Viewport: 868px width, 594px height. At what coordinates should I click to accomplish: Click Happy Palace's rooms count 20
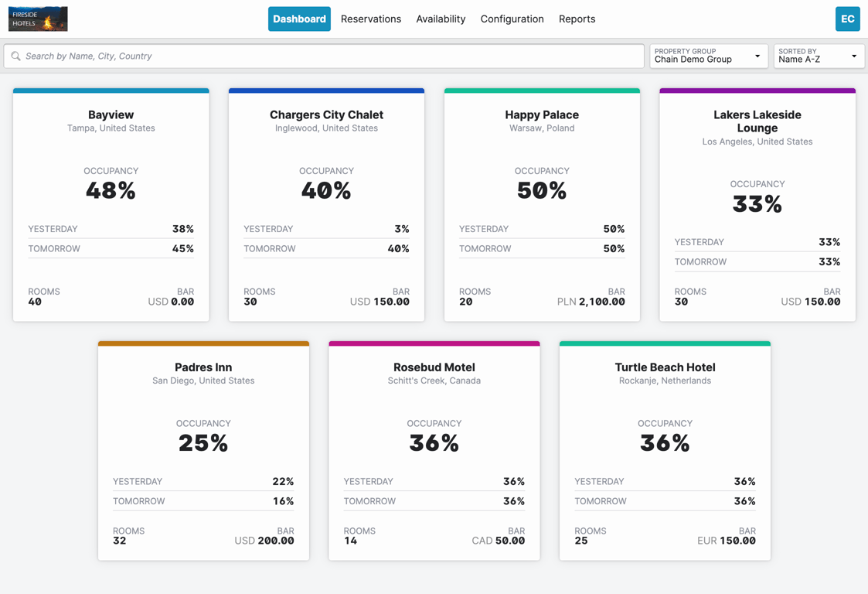point(465,302)
